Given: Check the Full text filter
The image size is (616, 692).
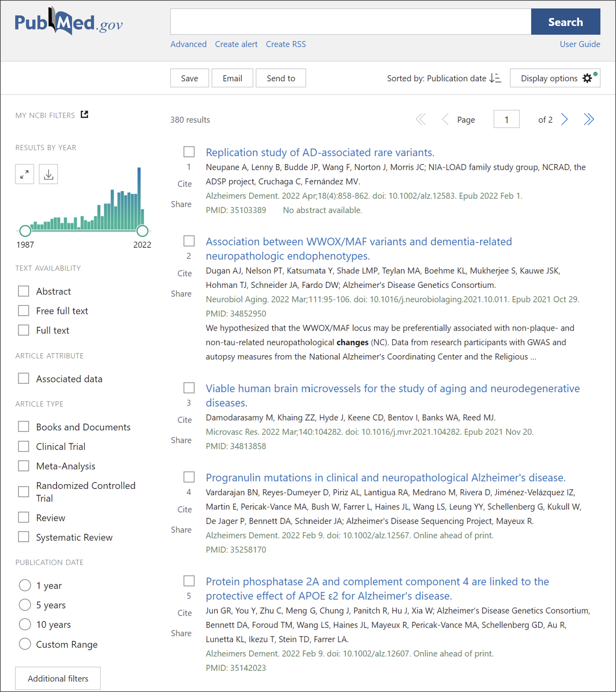Looking at the screenshot, I should (24, 330).
